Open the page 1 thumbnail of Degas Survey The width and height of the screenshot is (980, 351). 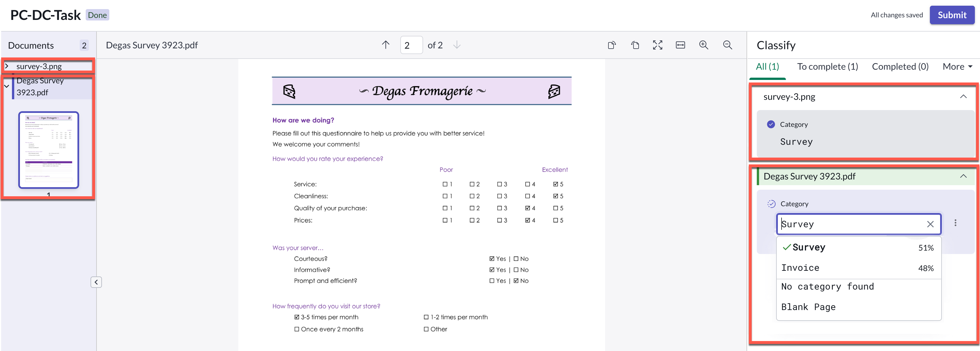click(x=49, y=150)
